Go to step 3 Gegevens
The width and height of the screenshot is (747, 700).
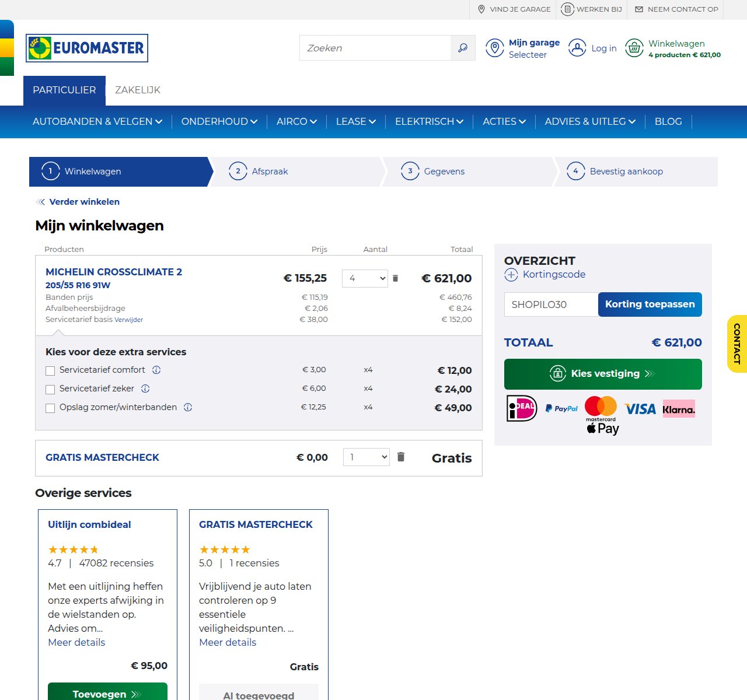[468, 171]
